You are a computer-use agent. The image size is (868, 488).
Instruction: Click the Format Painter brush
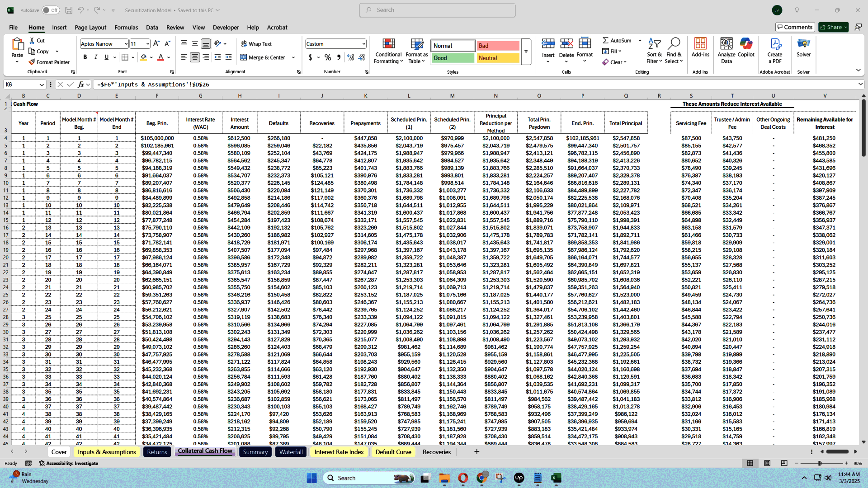pos(49,62)
